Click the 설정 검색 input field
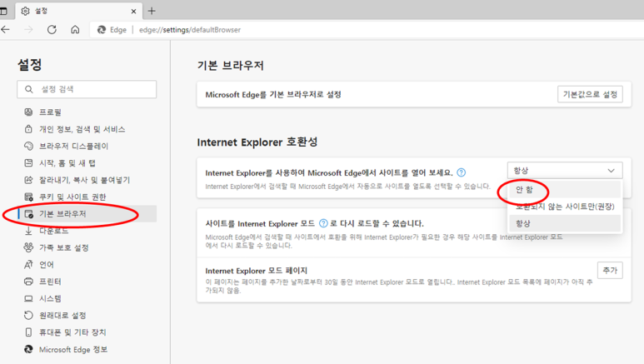The image size is (644, 364). [x=87, y=89]
